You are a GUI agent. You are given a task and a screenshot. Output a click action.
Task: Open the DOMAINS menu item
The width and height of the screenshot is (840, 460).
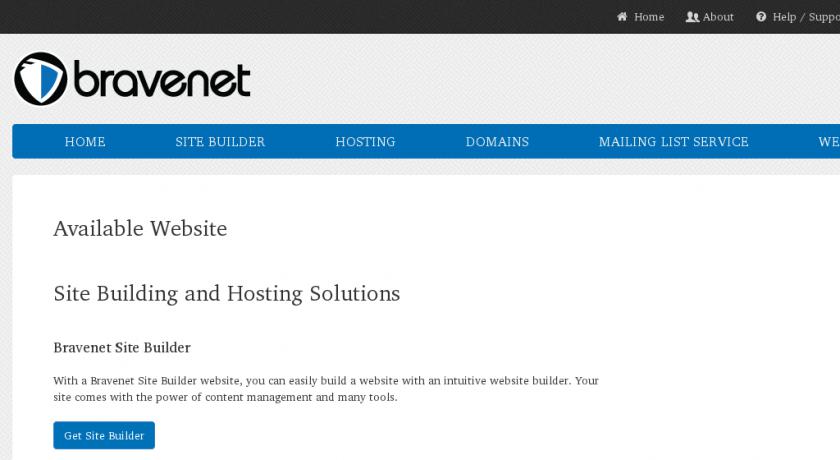click(497, 141)
